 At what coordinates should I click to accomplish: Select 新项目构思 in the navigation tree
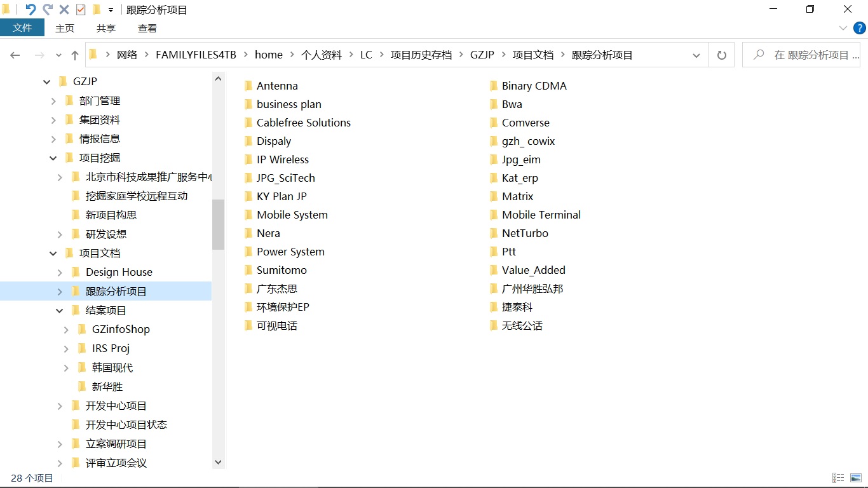(x=111, y=215)
